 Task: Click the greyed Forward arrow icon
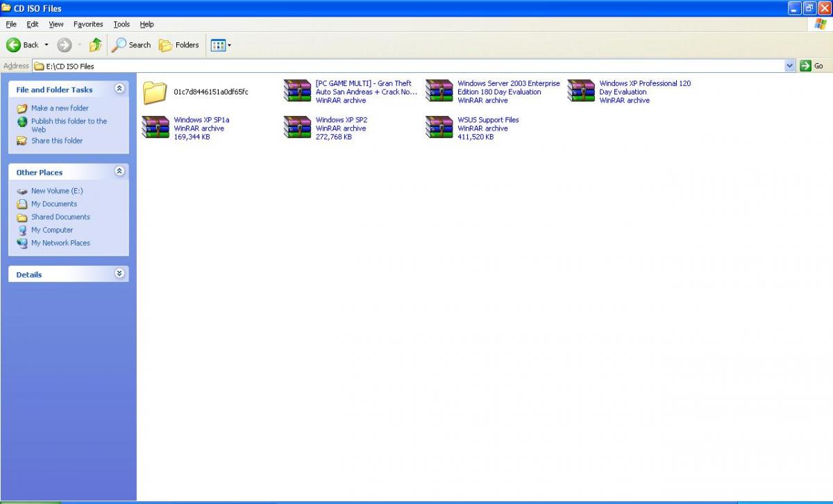pyautogui.click(x=64, y=45)
